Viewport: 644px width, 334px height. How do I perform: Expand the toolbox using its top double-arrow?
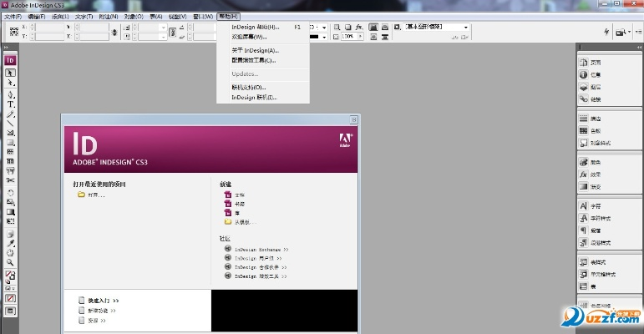[7, 48]
